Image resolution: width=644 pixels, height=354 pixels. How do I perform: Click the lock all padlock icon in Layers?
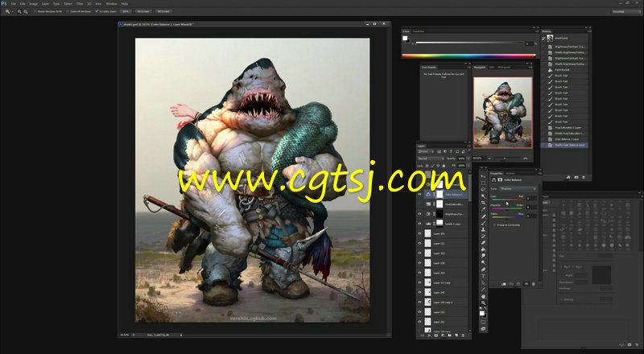point(444,166)
